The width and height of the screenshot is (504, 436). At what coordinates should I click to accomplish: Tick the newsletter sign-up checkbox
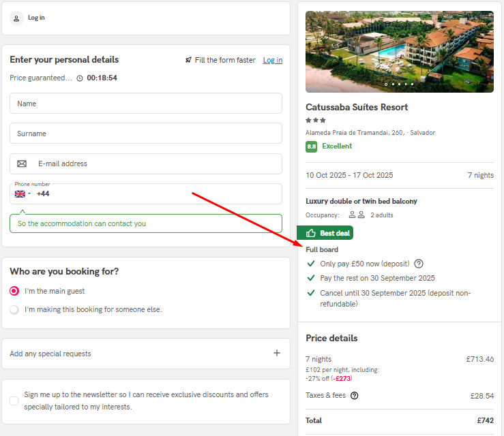[14, 401]
